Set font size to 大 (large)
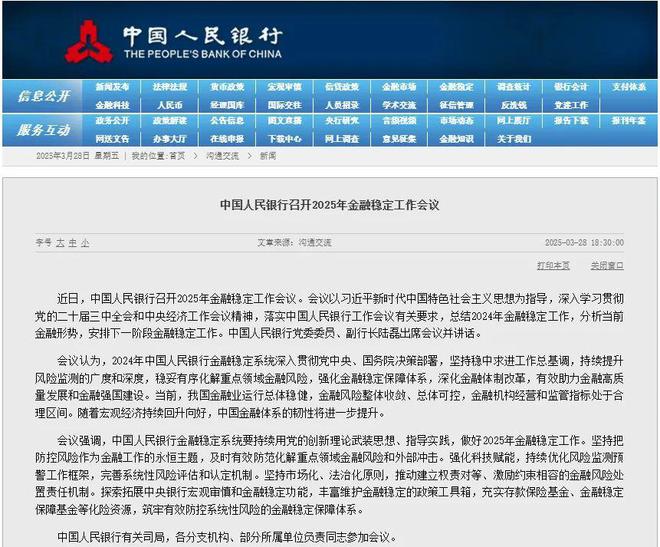 point(61,243)
